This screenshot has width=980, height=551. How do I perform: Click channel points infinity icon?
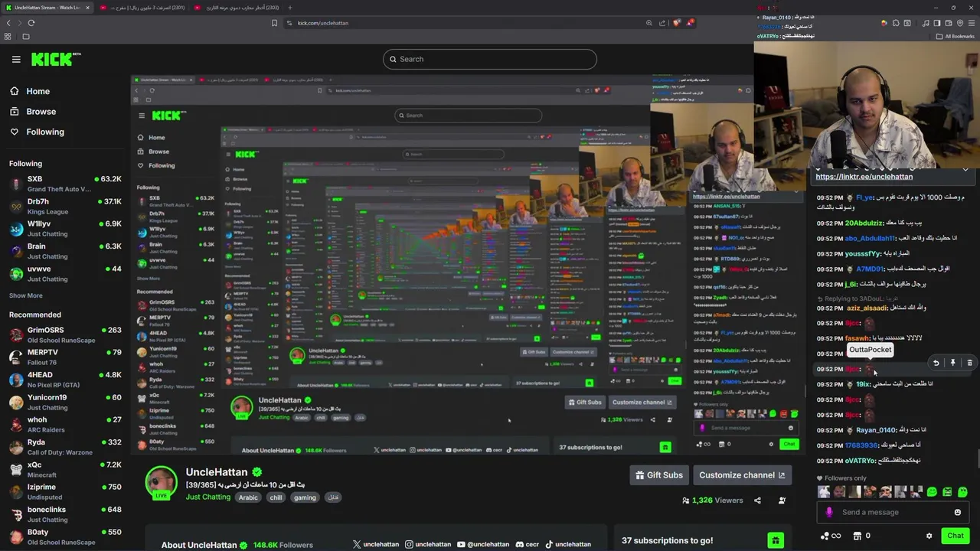point(831,536)
